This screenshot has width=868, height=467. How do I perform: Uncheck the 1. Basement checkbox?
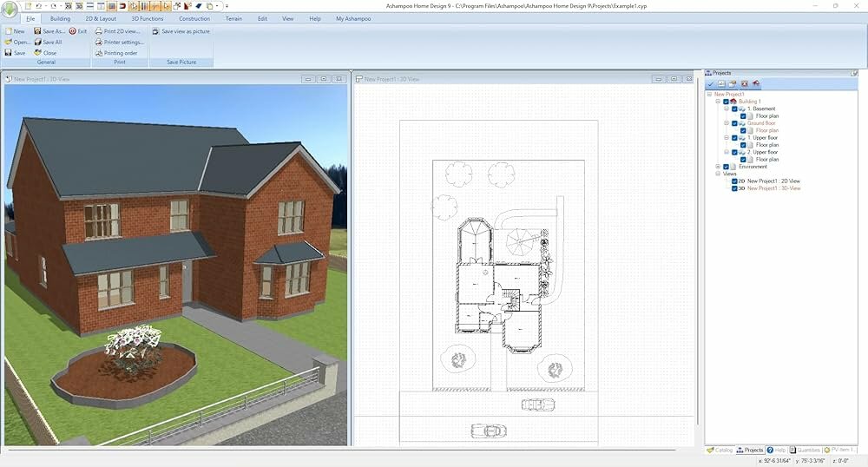coord(734,109)
